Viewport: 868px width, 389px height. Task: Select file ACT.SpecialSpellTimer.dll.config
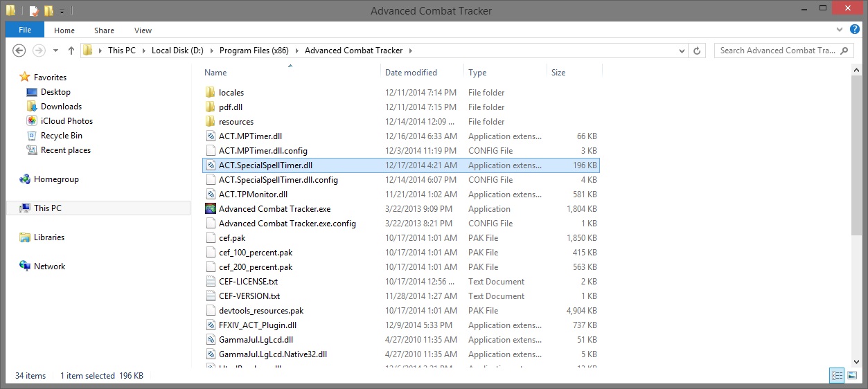click(278, 180)
